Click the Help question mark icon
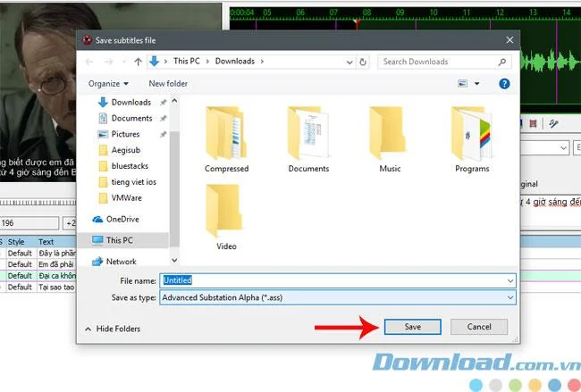 click(x=504, y=84)
